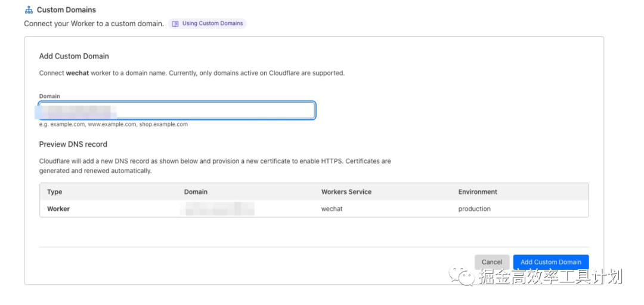644x305 pixels.
Task: Click the "Preview DNS record" heading
Action: [73, 144]
